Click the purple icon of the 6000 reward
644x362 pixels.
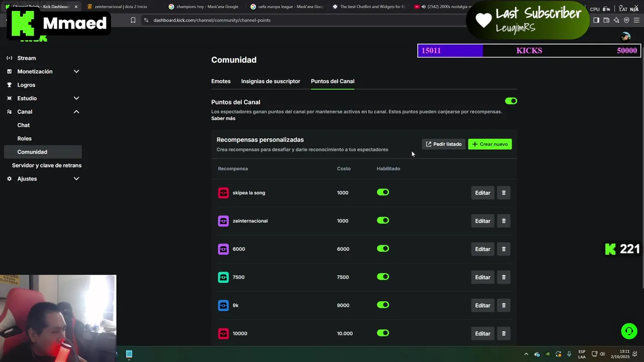223,249
